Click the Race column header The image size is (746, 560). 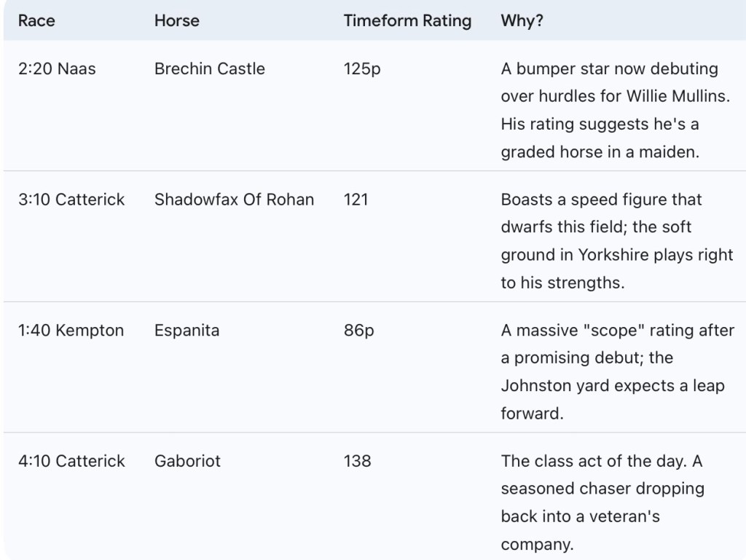click(35, 21)
